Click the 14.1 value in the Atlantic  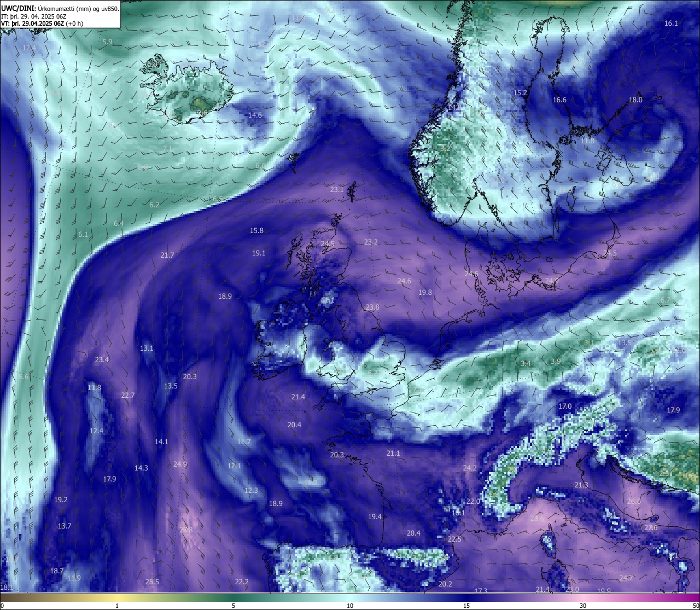click(161, 442)
